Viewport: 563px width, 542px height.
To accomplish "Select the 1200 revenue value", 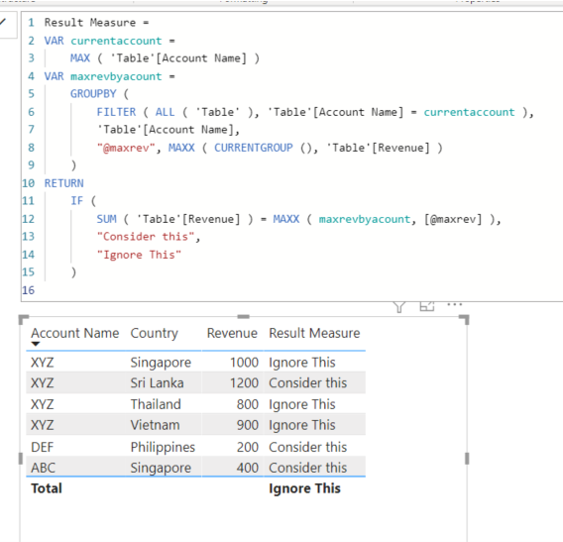I will 244,383.
